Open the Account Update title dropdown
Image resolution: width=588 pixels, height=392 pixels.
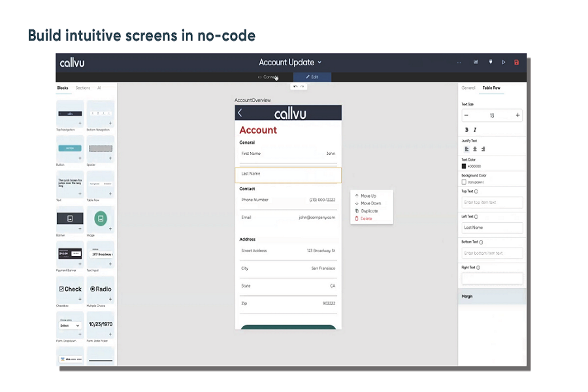tap(290, 62)
